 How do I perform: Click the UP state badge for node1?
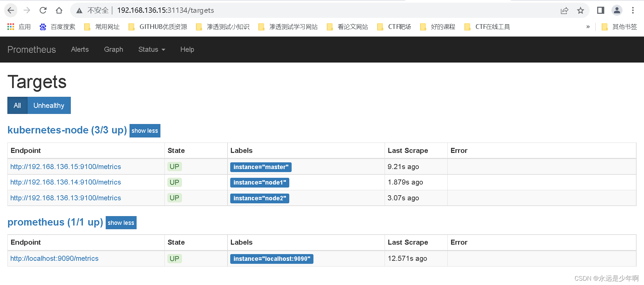(x=175, y=182)
